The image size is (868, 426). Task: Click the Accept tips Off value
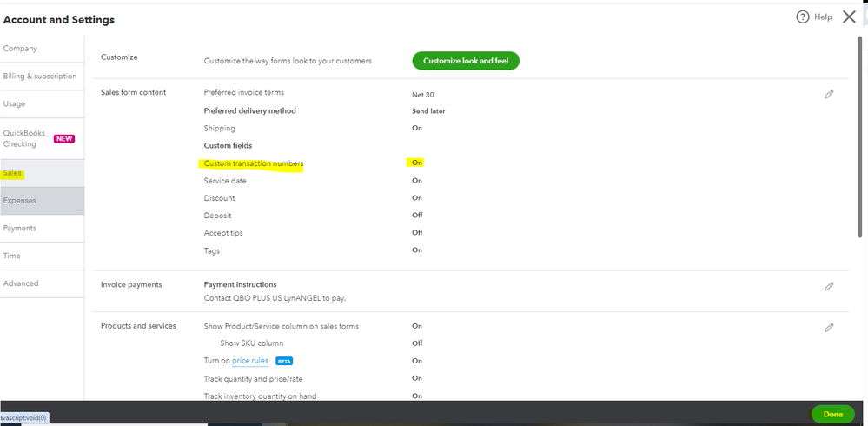417,233
